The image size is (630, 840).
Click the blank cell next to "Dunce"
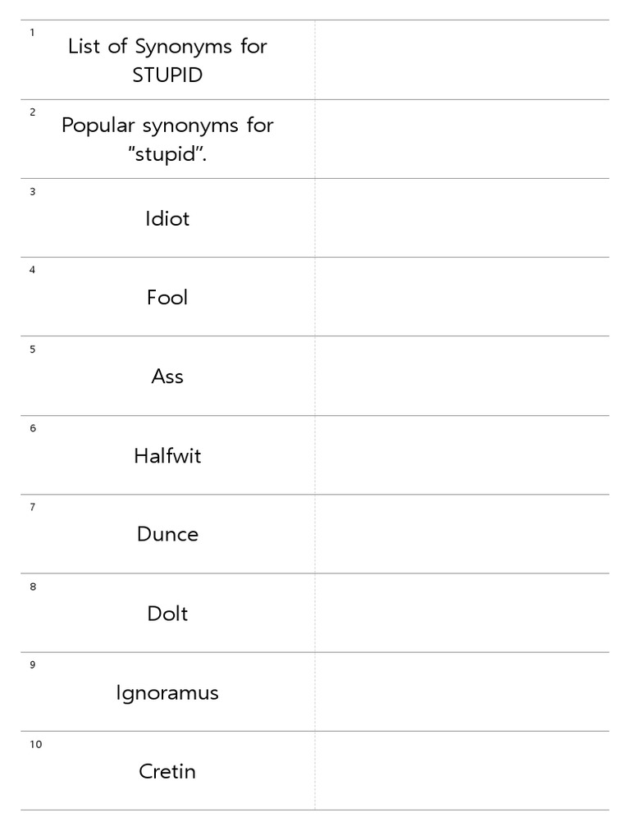(462, 534)
